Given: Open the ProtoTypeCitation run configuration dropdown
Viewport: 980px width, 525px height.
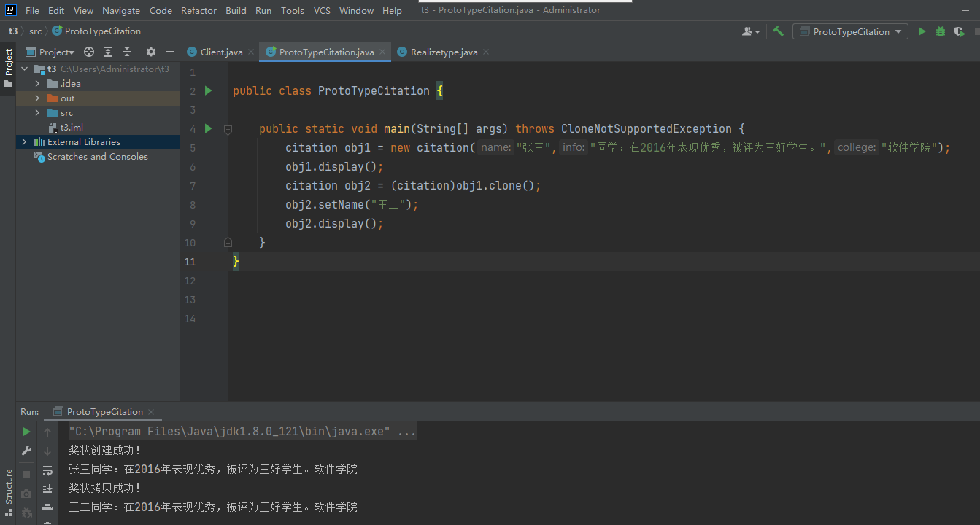Looking at the screenshot, I should pyautogui.click(x=851, y=31).
